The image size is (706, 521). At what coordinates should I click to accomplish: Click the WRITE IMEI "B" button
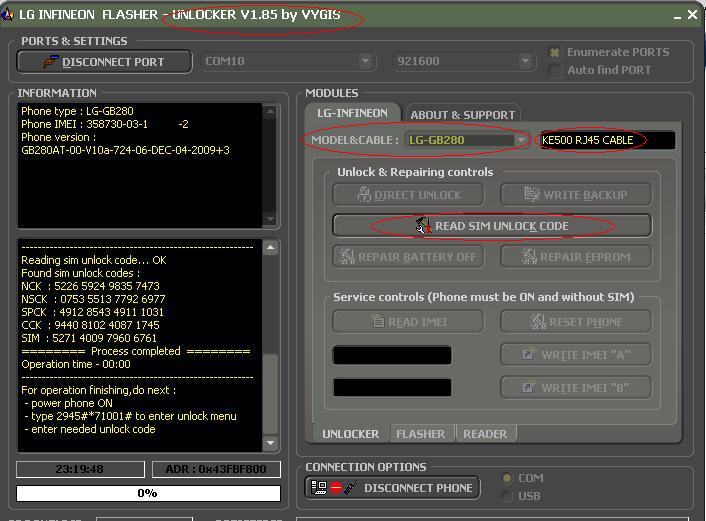[x=576, y=387]
